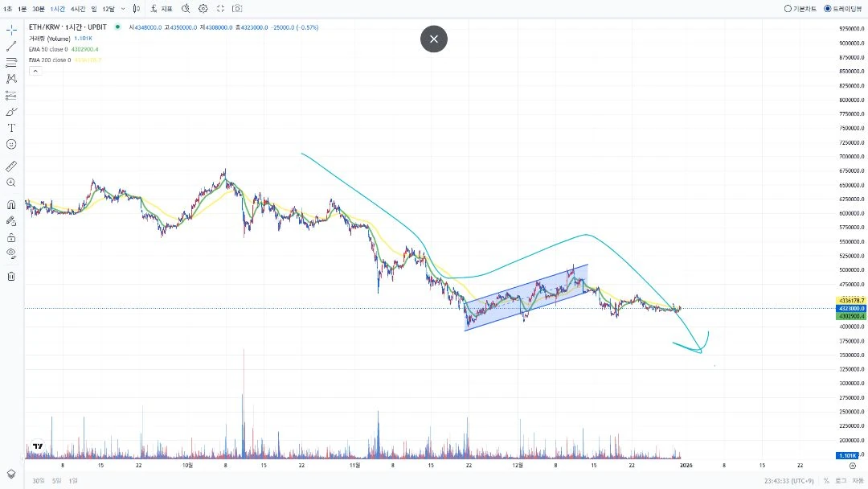Set date range to 30일
868x489 pixels.
39,481
